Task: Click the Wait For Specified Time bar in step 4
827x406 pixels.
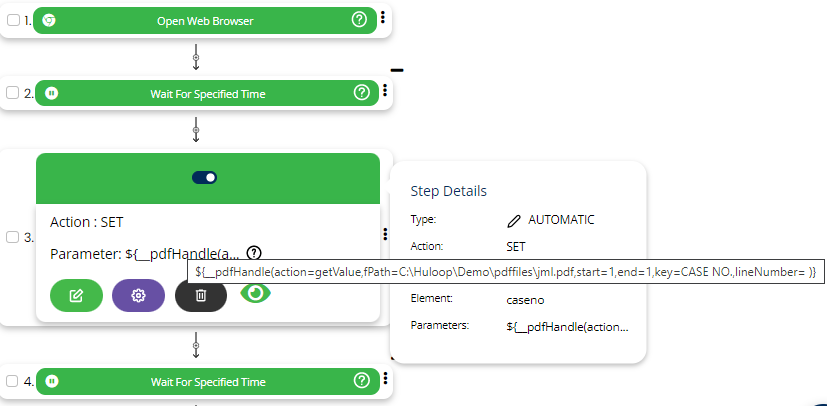Action: pyautogui.click(x=207, y=381)
